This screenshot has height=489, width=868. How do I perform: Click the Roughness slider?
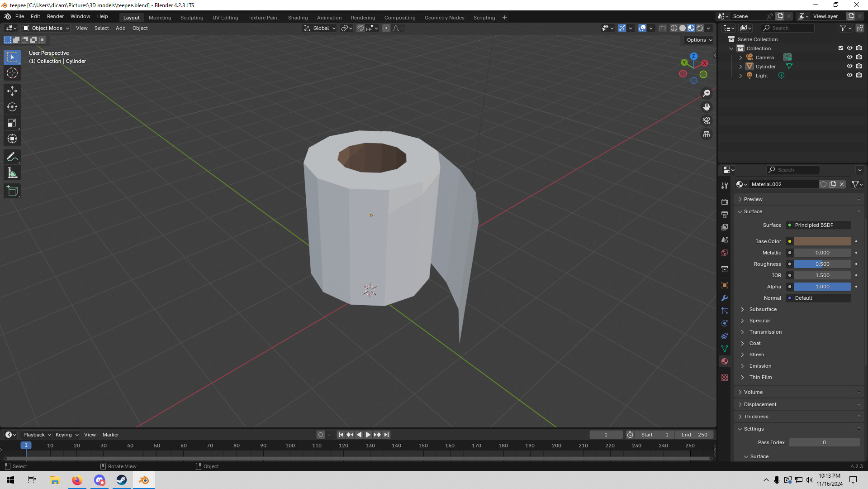click(x=822, y=264)
